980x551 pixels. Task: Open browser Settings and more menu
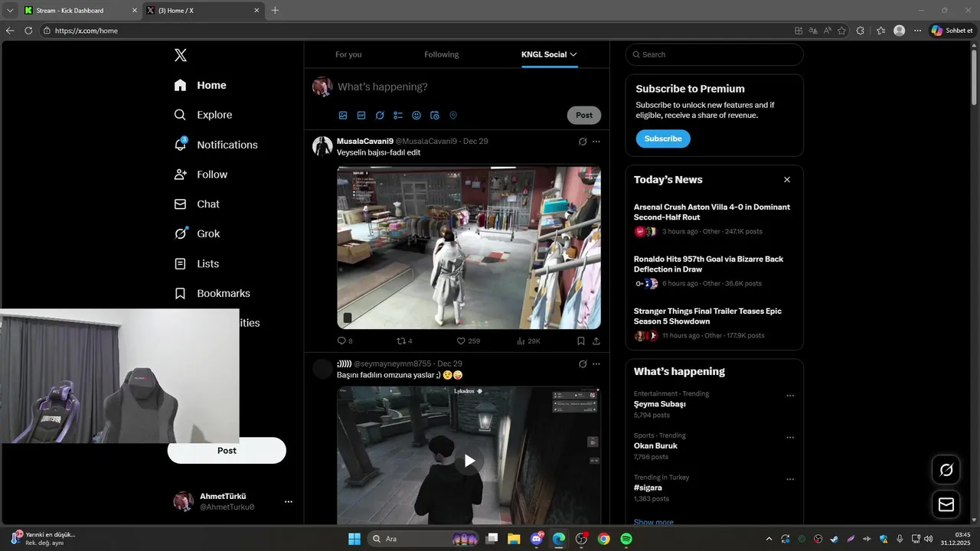click(x=918, y=31)
